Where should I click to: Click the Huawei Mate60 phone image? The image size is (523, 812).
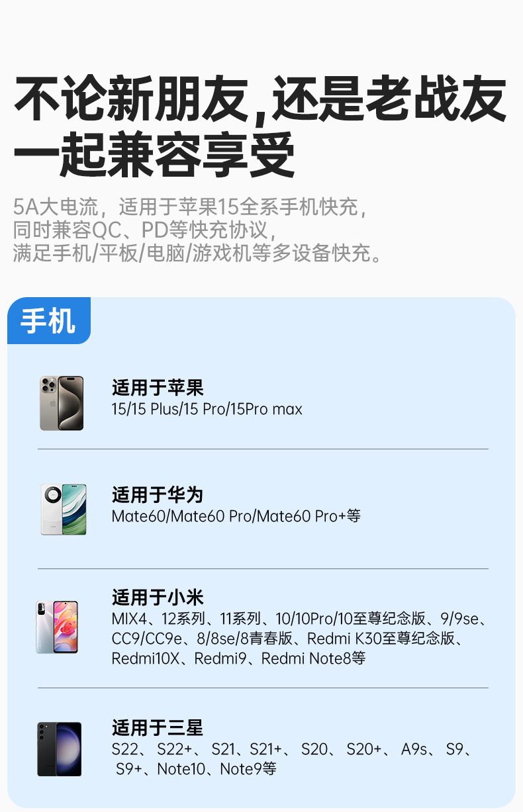[64, 509]
